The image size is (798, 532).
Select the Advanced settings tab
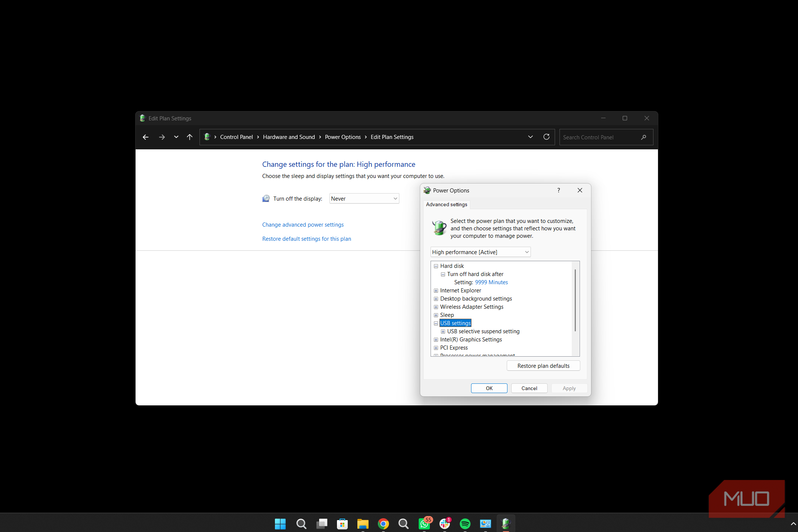447,204
